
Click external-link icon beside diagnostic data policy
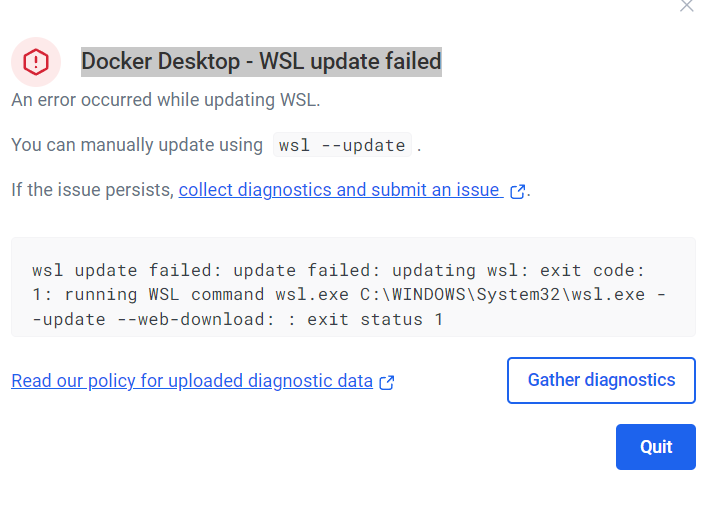(x=387, y=382)
